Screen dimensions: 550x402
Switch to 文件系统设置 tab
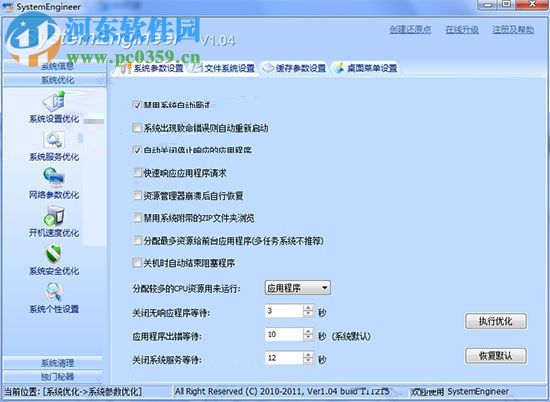tap(223, 68)
